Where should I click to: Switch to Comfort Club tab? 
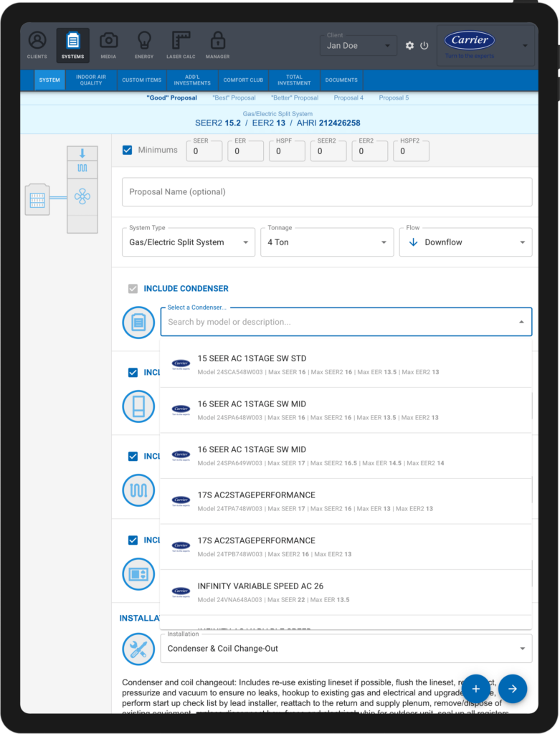(x=243, y=80)
